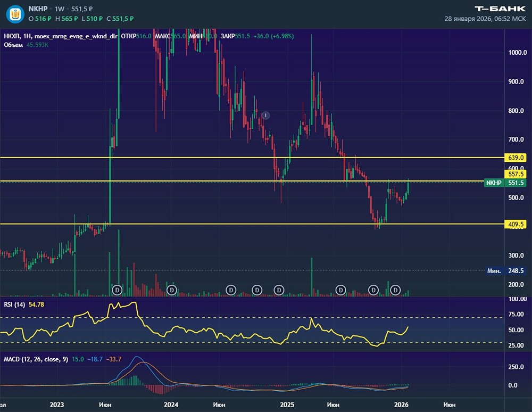Click the MACD (12, 26, close, 9) label

[36, 359]
